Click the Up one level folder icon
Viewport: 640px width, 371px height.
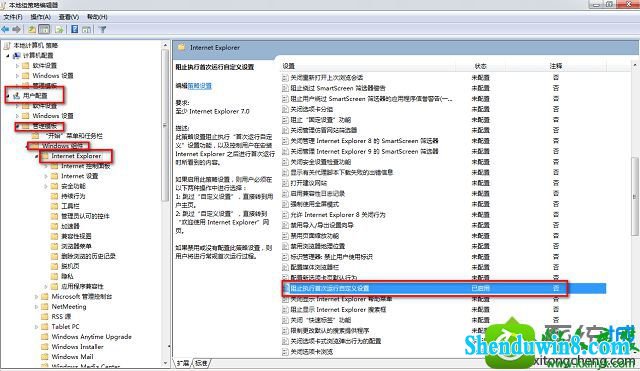(x=32, y=29)
